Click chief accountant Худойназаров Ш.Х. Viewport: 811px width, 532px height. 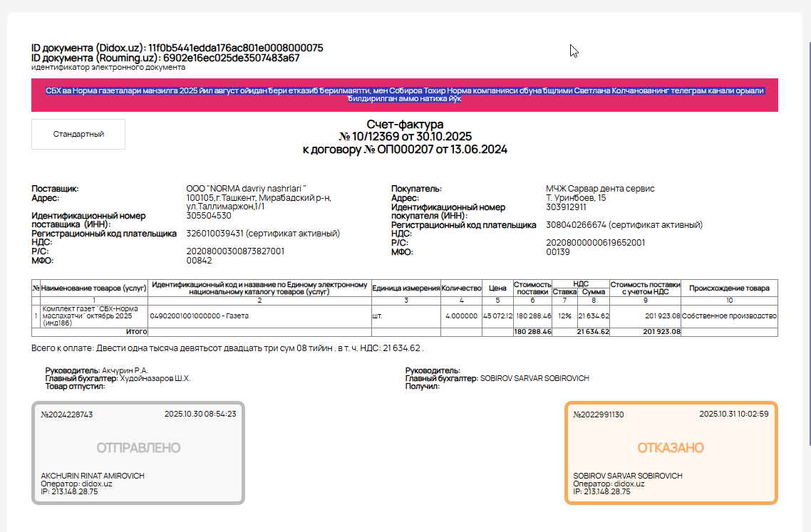(x=155, y=378)
